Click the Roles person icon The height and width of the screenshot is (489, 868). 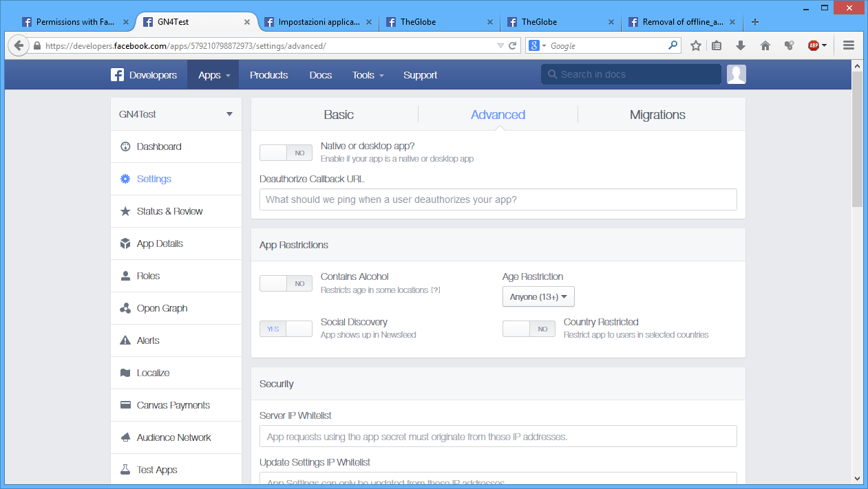pos(125,276)
